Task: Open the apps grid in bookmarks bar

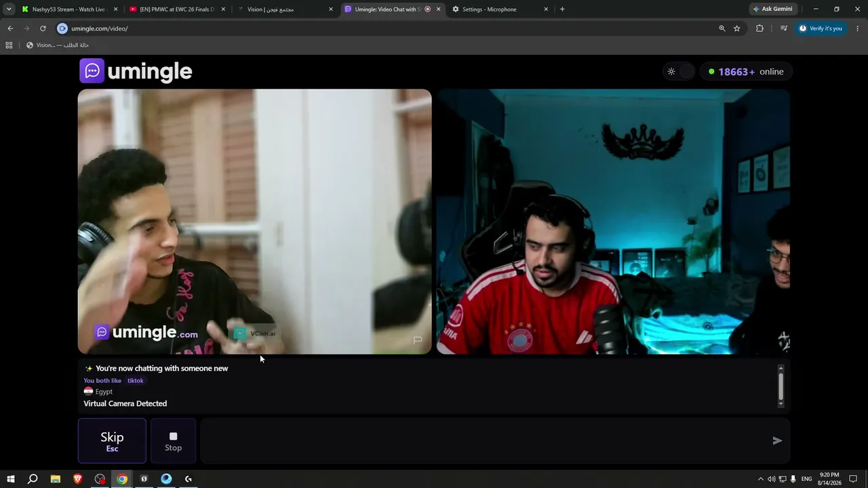Action: (9, 45)
